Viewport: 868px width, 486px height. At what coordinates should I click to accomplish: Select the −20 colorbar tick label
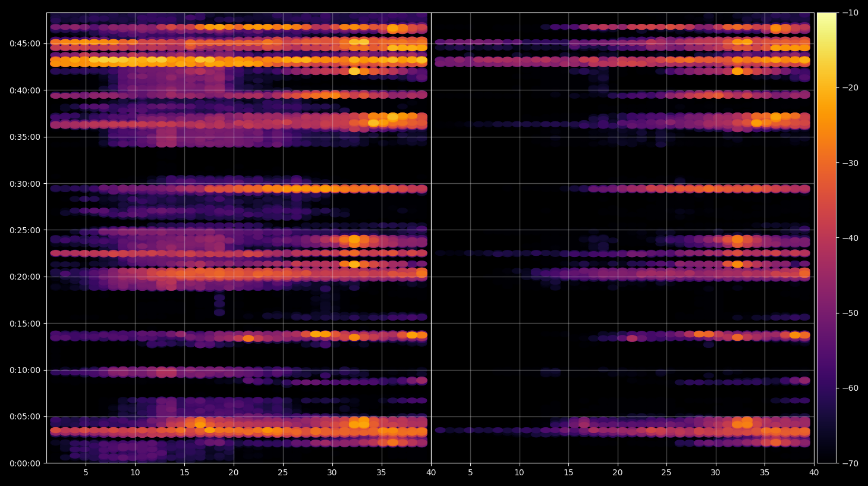click(850, 87)
